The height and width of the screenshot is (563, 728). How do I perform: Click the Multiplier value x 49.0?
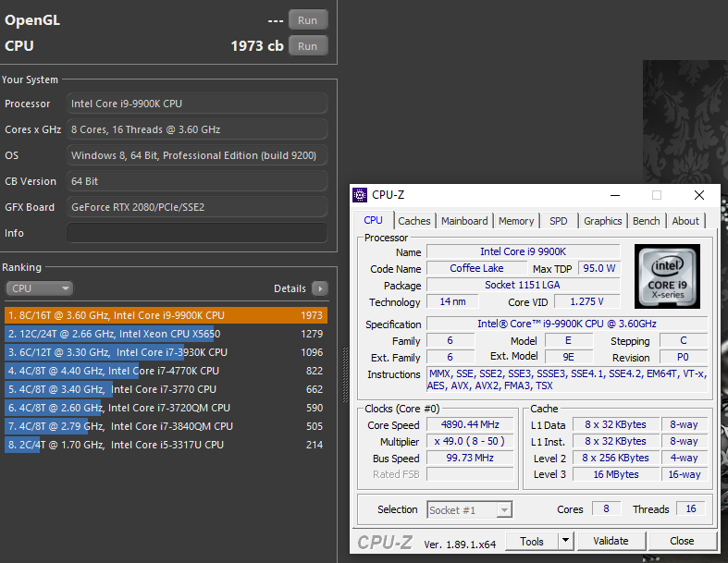point(470,441)
